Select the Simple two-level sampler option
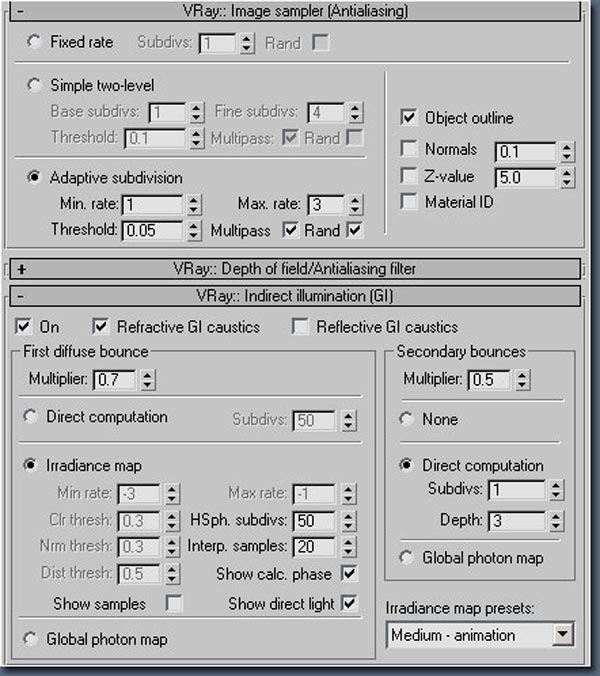This screenshot has width=600, height=676. tap(34, 85)
